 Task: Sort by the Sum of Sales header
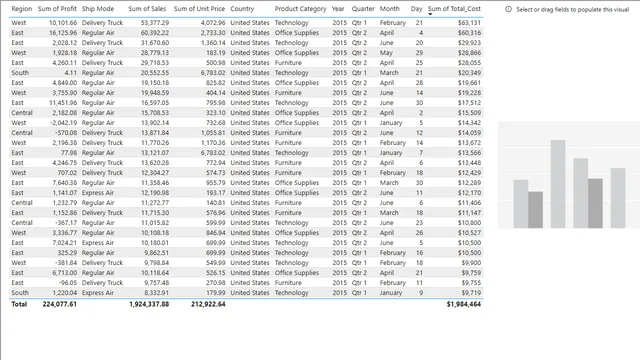click(147, 9)
